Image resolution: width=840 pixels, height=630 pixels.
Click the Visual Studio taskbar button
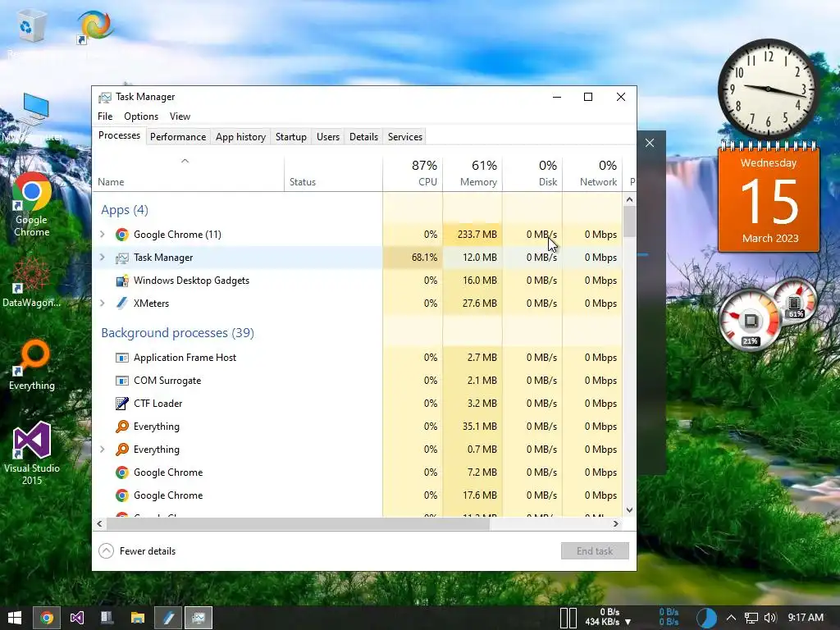pos(77,618)
